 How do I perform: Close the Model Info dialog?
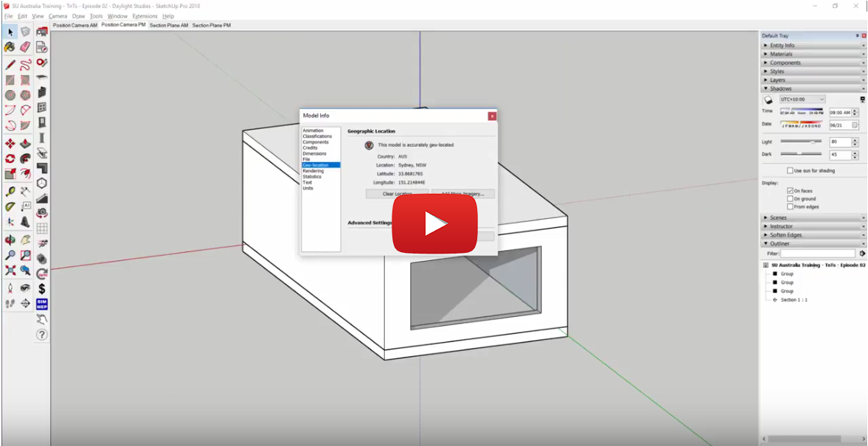pos(492,116)
